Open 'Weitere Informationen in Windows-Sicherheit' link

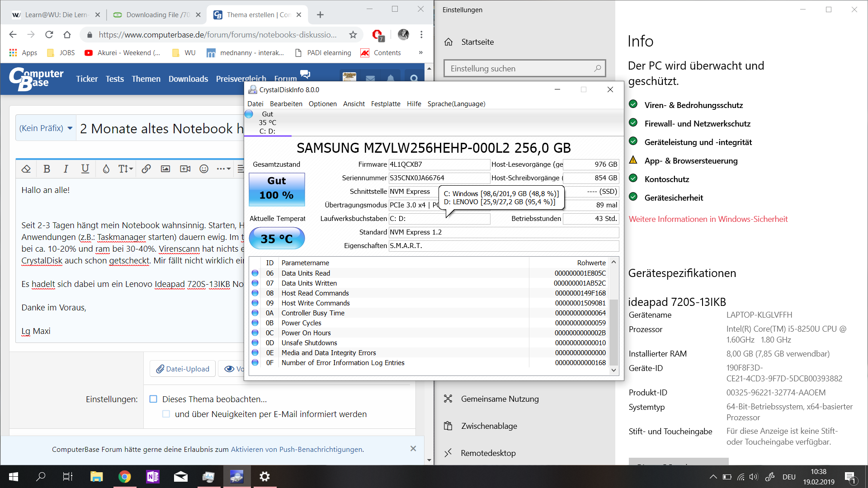(708, 219)
